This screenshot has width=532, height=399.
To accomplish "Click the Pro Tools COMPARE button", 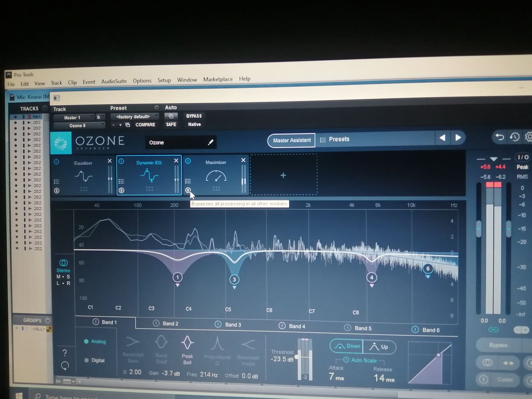I will tap(145, 125).
